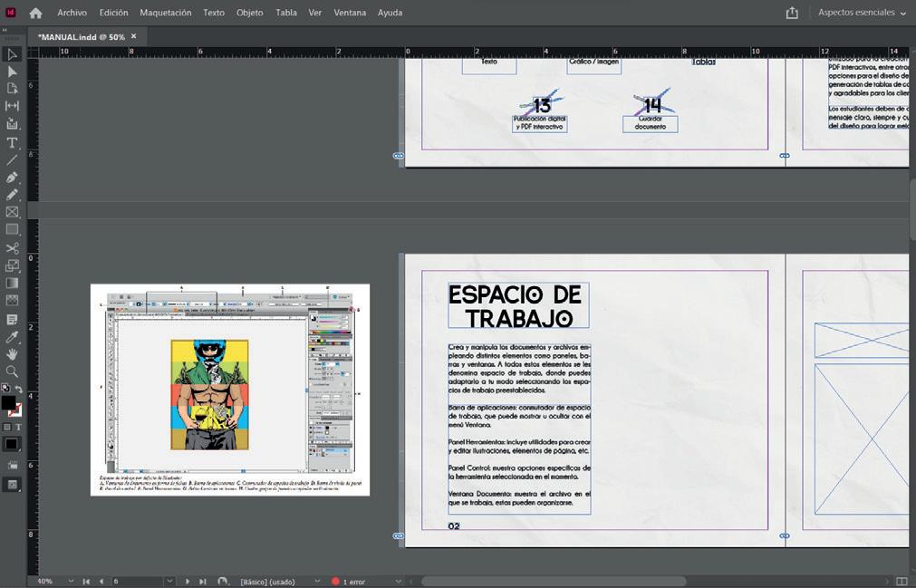This screenshot has width=916, height=588.
Task: Select the Pencil tool
Action: point(12,195)
